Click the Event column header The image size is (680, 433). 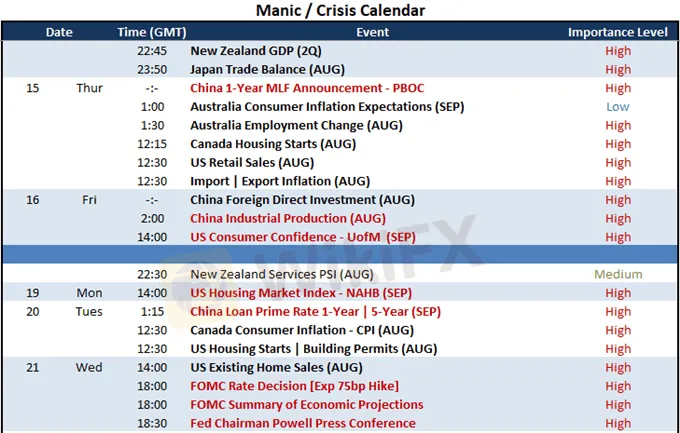pos(373,32)
